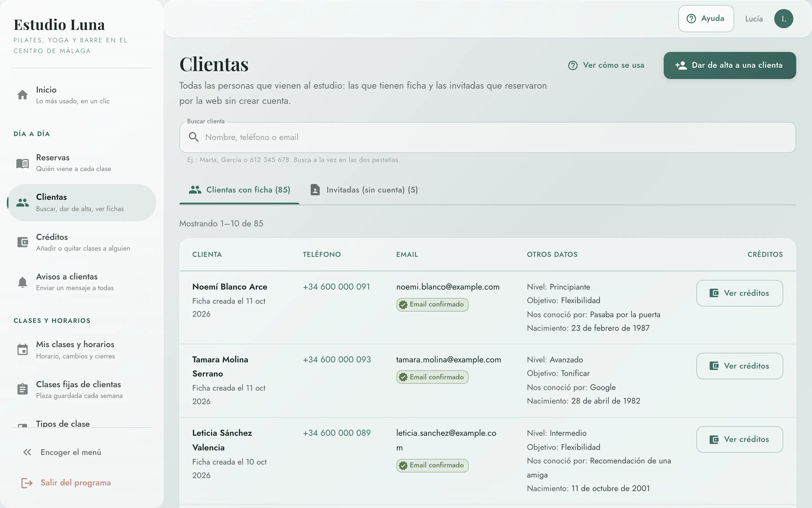Click Leticia Sánchez's Email confirmado check badge
Screen dimensions: 812x508
(x=403, y=466)
